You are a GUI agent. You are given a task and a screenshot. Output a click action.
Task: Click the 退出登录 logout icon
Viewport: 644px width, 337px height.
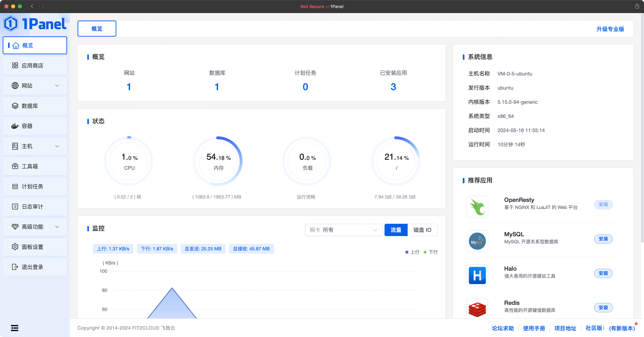coord(15,267)
